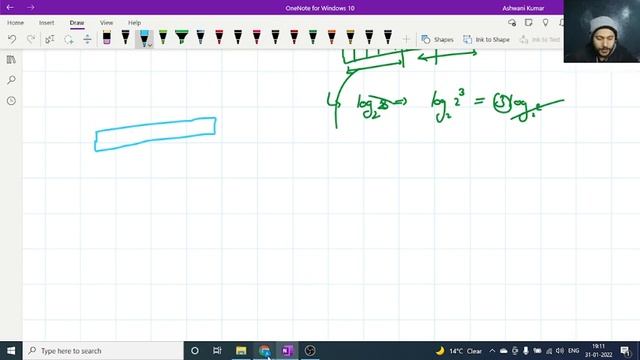Open the Ashwani Kumar account menu
Screen dimensions: 640x360
coord(523,8)
